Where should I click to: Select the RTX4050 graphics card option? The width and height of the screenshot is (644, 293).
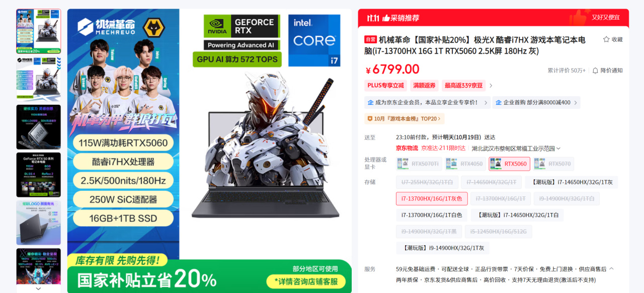click(465, 164)
